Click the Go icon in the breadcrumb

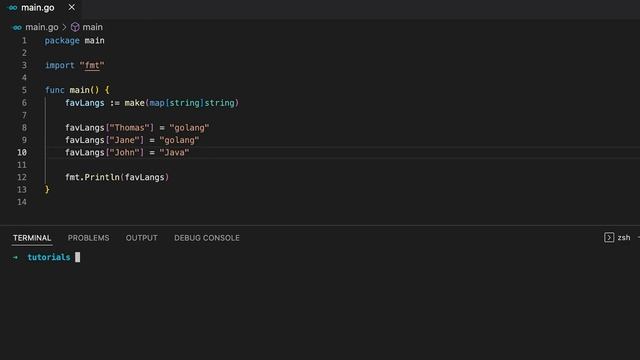(17, 27)
